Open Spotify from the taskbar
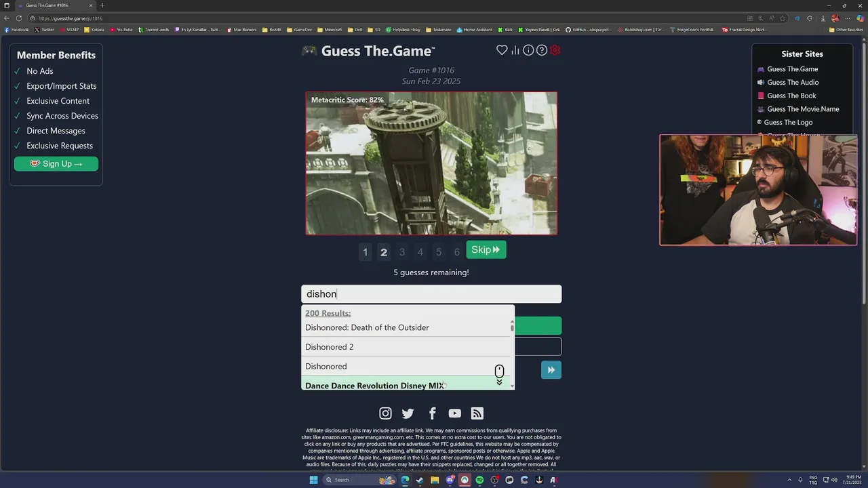 479,480
